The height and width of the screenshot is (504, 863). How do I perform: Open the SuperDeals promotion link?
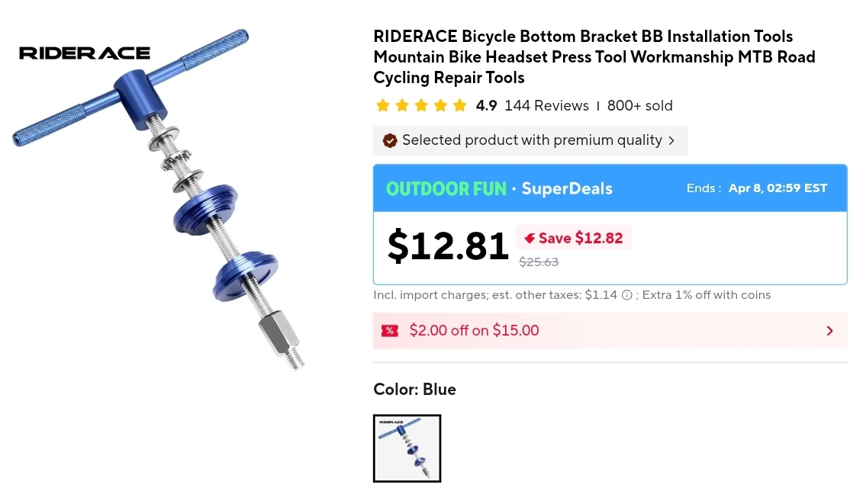(x=567, y=189)
